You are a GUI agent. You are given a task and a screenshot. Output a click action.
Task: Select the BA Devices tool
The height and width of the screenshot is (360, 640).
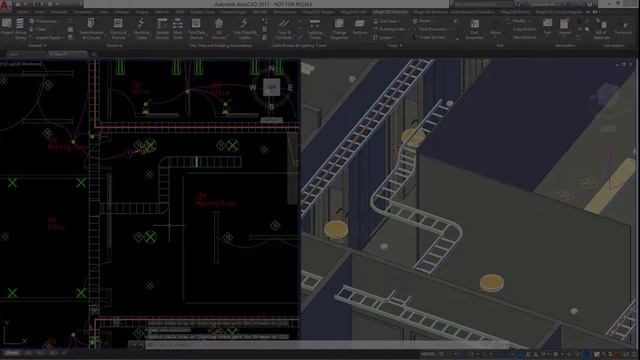(219, 29)
